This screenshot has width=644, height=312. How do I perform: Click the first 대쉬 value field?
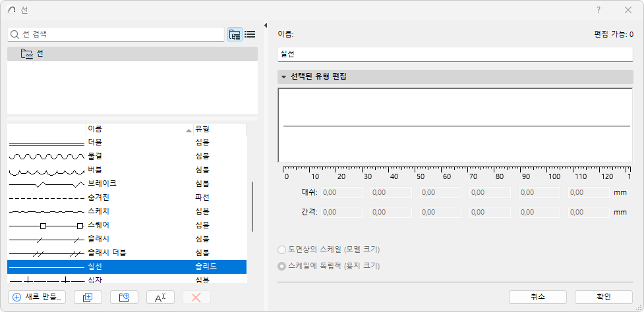click(341, 193)
